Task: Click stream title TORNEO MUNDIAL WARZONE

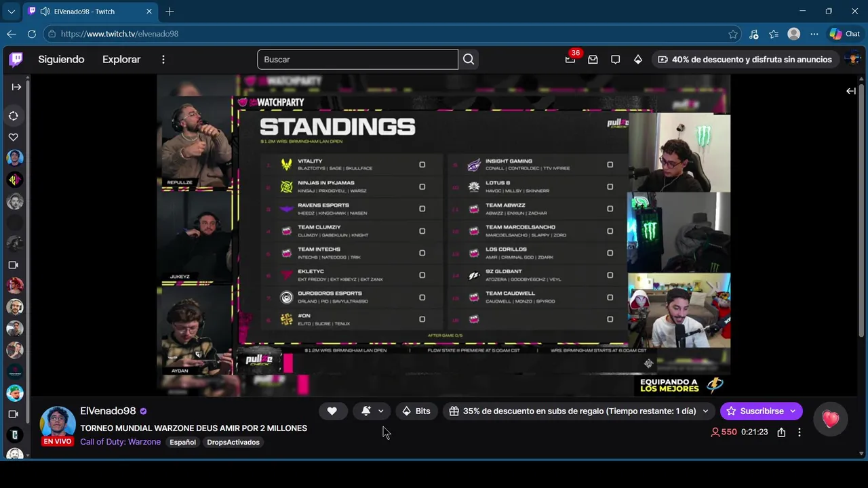Action: [x=193, y=428]
